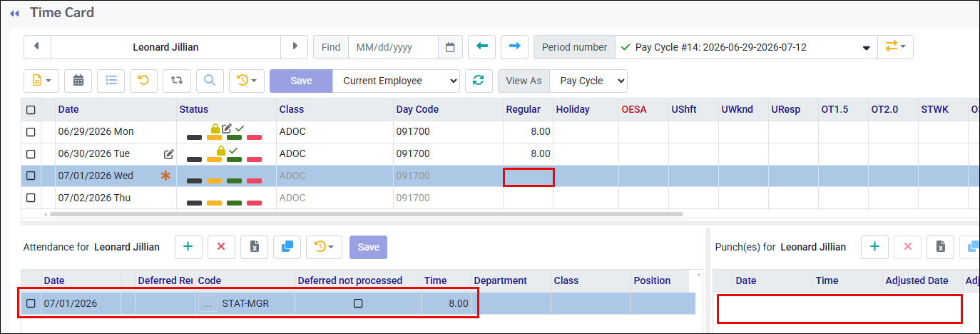
Task: Go to the previous employee with left triangle
Action: [37, 47]
